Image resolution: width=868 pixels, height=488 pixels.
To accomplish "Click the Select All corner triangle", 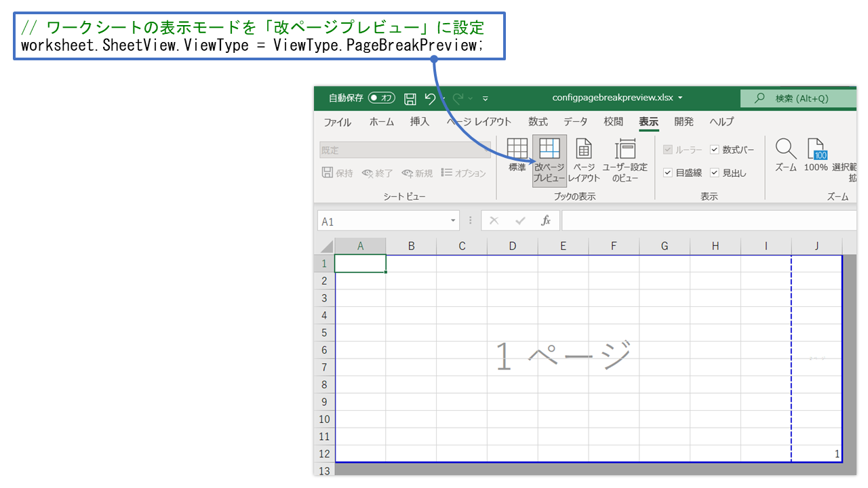I will [x=325, y=246].
